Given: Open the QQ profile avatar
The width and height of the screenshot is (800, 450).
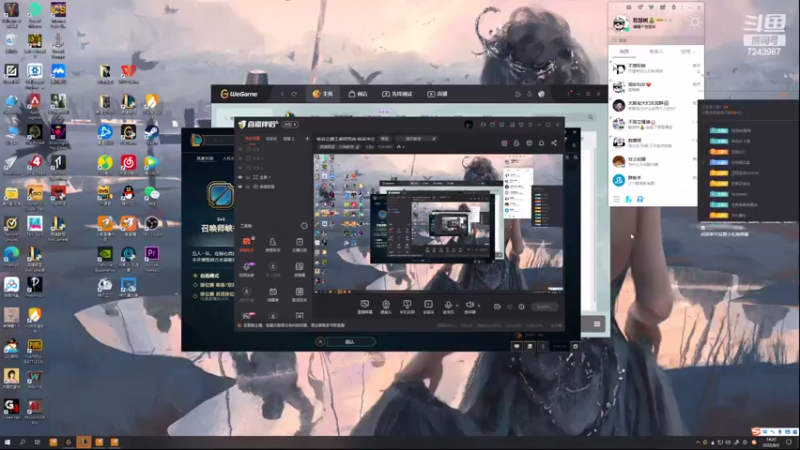Looking at the screenshot, I should click(x=620, y=23).
